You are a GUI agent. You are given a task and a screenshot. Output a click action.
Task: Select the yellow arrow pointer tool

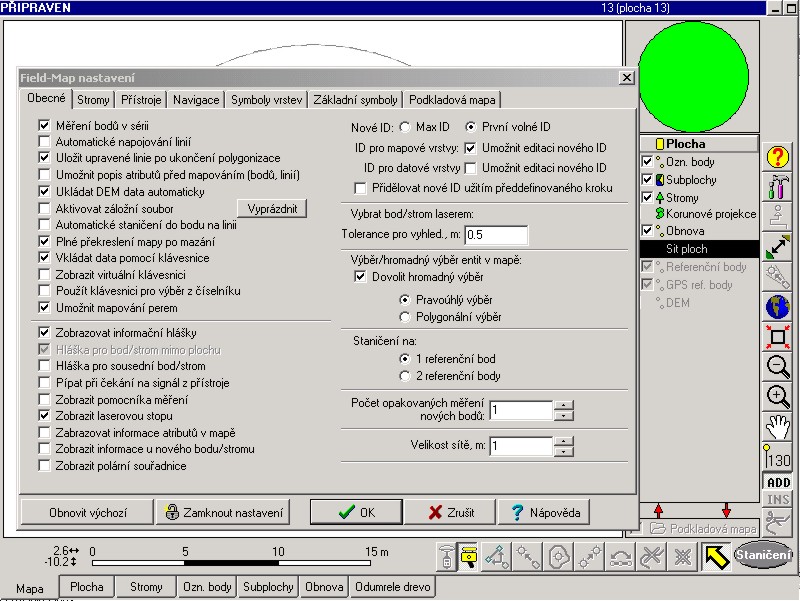714,556
